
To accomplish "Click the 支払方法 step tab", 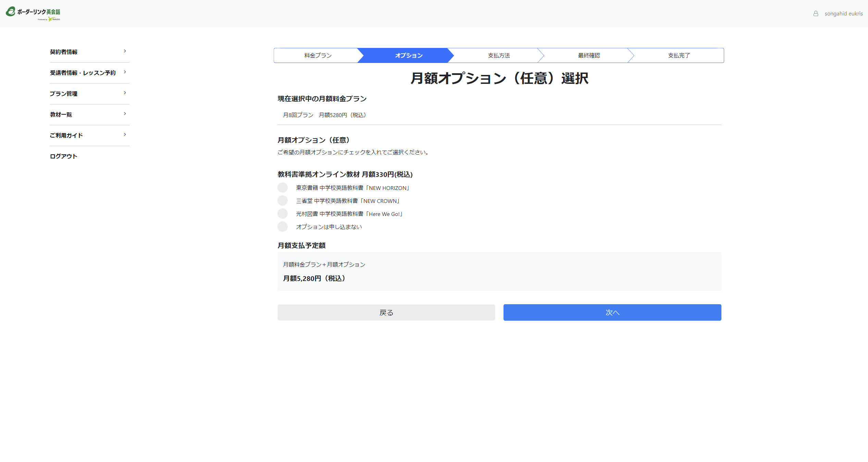I will click(x=498, y=55).
